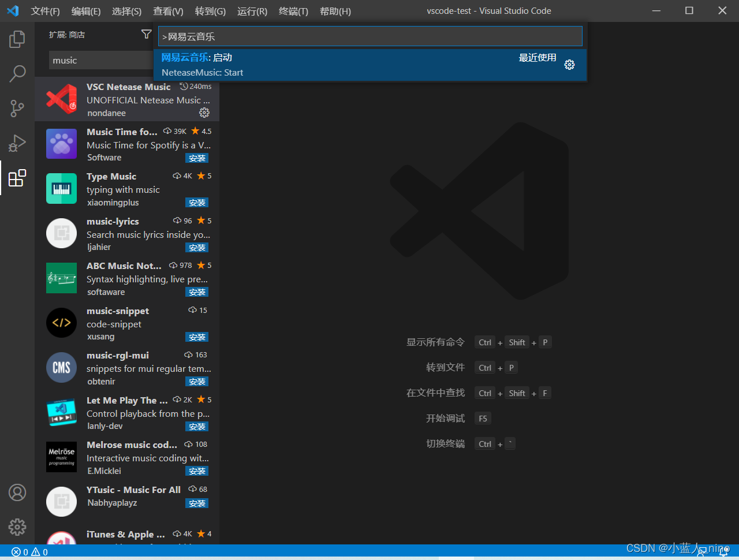
Task: Open the 帮助(H) menu
Action: [335, 11]
